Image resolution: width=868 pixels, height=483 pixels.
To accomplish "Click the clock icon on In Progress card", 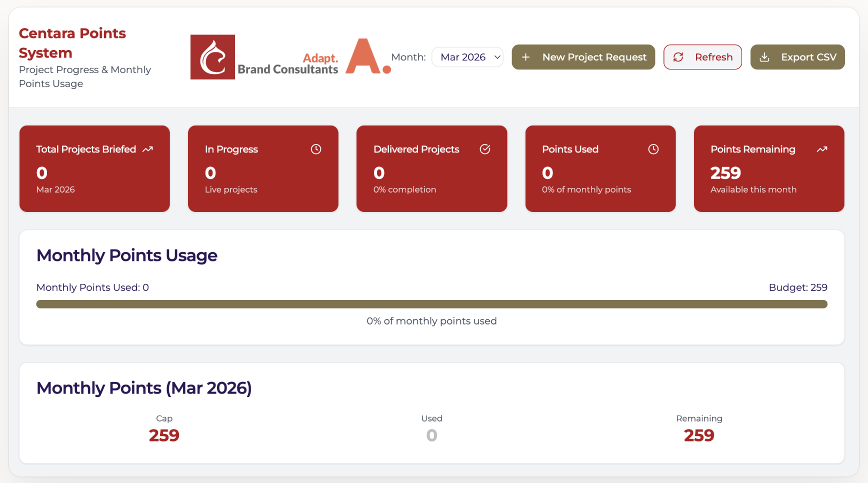I will (x=316, y=149).
